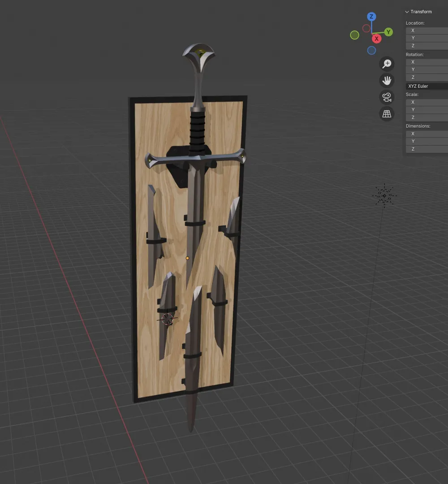This screenshot has width=448, height=484.
Task: Click the negative X axis gizmo circle
Action: [366, 29]
